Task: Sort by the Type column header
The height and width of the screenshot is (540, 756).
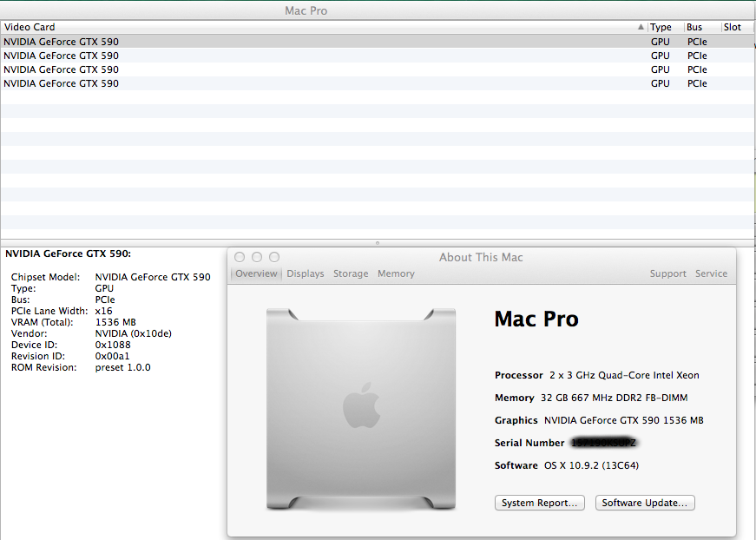Action: tap(665, 27)
